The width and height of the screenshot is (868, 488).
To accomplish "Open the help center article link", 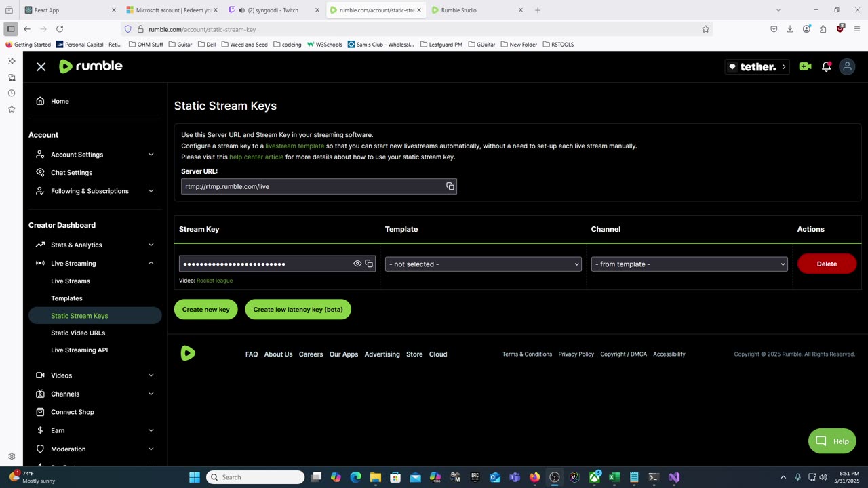I will [x=256, y=157].
